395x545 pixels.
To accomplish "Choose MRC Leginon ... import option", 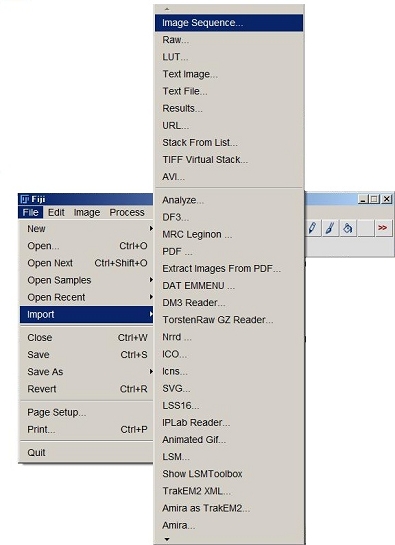I will click(229, 234).
